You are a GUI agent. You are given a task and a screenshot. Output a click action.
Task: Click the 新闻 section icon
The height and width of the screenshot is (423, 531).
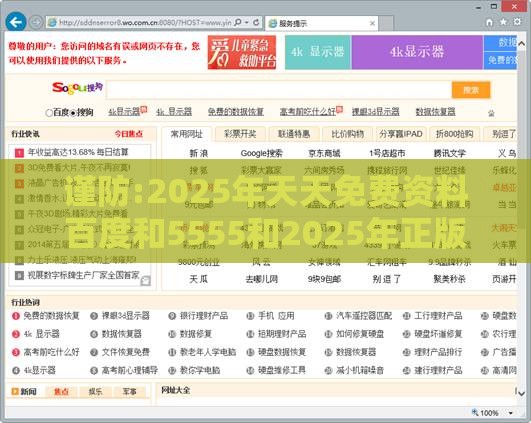(x=15, y=392)
